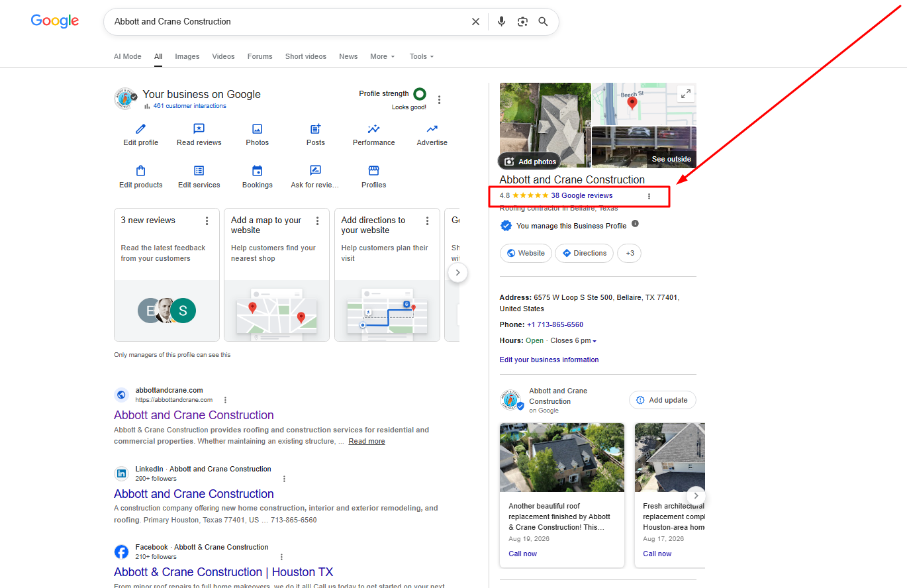Open 461 customer interactions link
The image size is (907, 588).
(x=189, y=106)
